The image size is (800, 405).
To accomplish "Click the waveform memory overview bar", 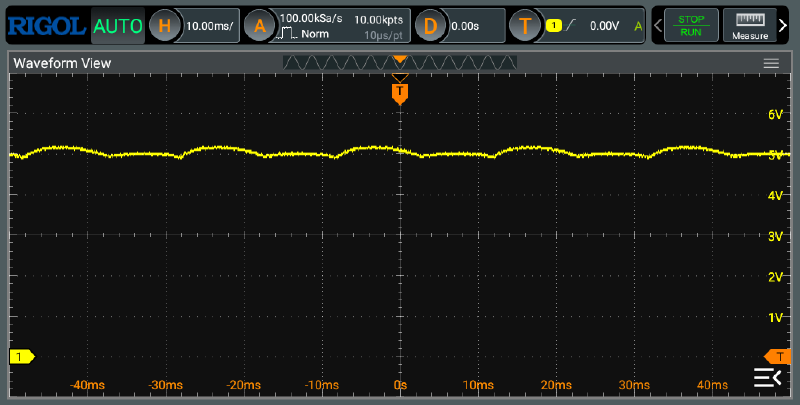I will pos(400,62).
